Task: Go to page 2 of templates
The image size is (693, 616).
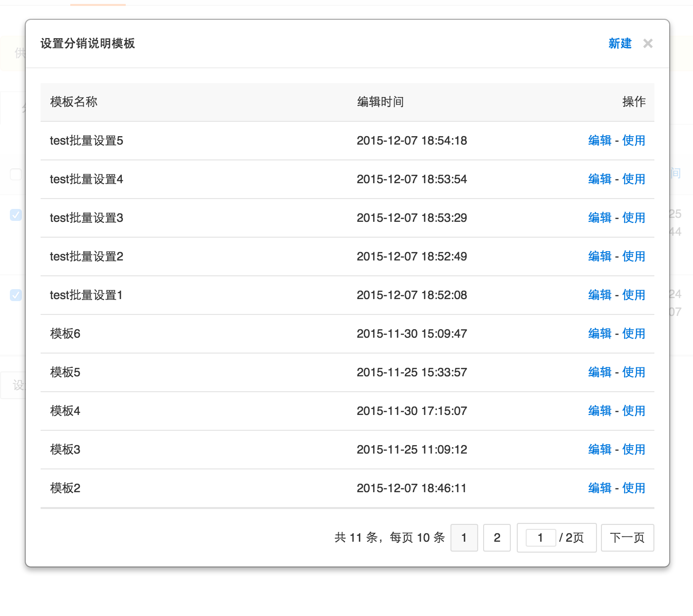Action: [496, 538]
